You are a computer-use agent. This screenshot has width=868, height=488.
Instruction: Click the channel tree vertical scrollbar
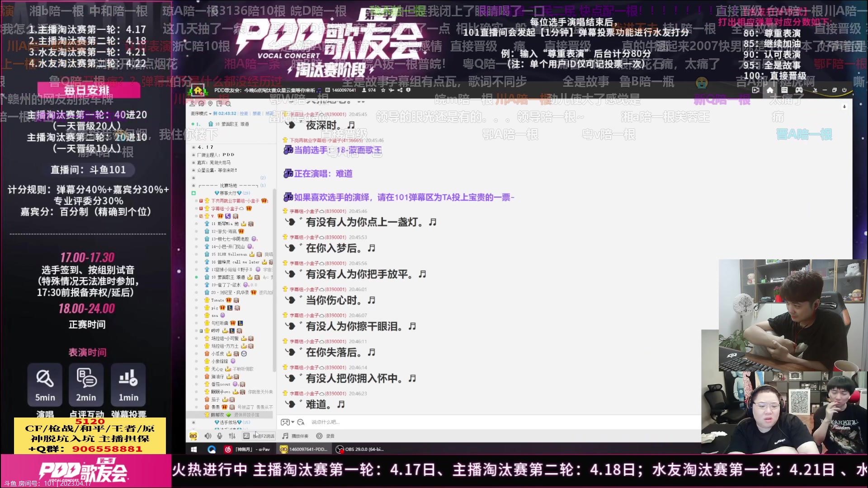coord(274,280)
